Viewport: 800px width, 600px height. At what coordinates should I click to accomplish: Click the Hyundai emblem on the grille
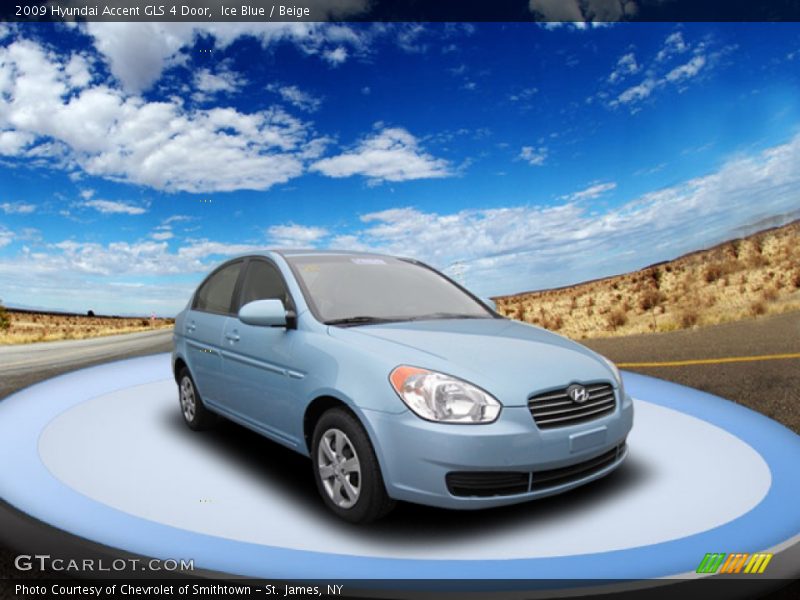(x=578, y=394)
